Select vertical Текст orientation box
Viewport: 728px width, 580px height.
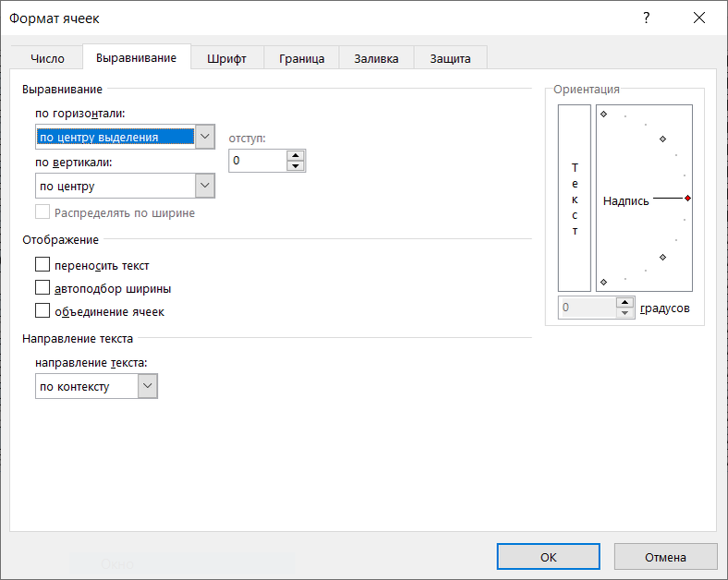575,199
